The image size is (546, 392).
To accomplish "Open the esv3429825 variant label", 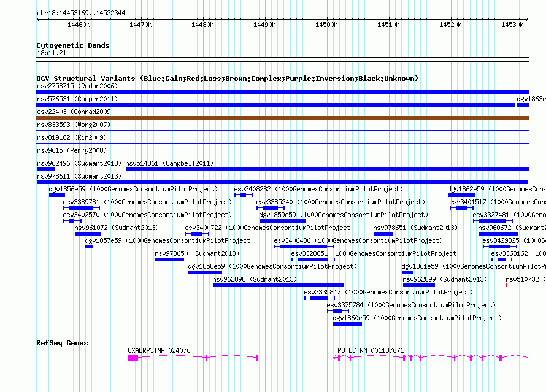I will [x=514, y=240].
